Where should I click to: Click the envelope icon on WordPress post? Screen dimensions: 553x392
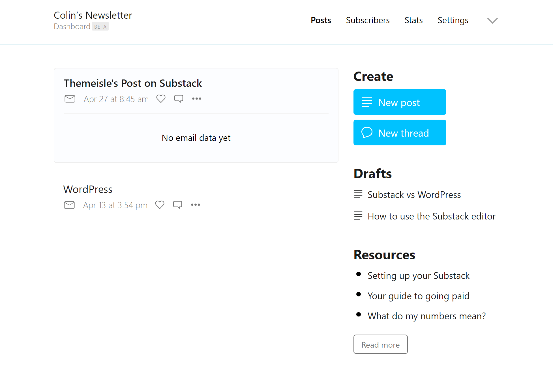point(70,205)
